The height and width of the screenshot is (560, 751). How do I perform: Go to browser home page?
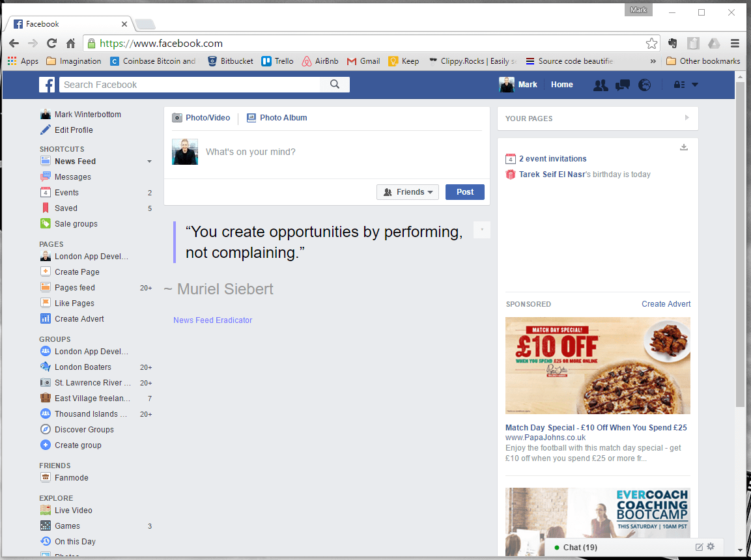pyautogui.click(x=70, y=44)
